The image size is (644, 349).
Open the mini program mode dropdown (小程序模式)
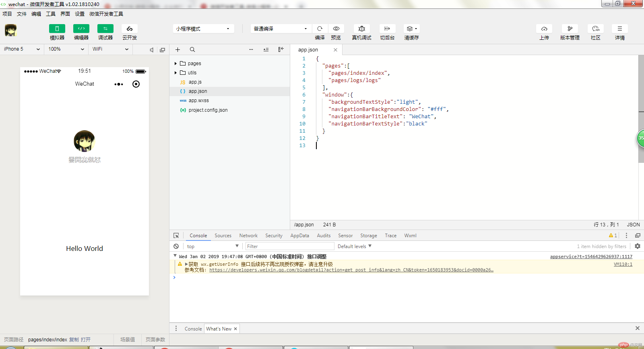[203, 29]
